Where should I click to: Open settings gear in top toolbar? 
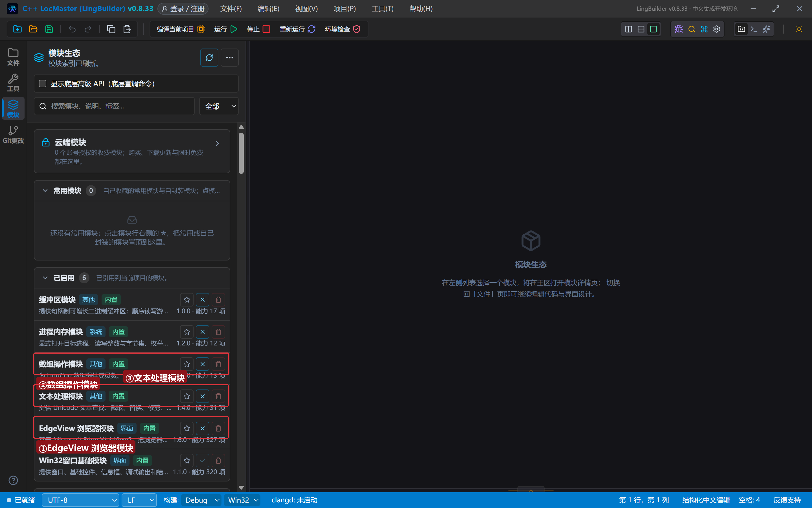(717, 29)
